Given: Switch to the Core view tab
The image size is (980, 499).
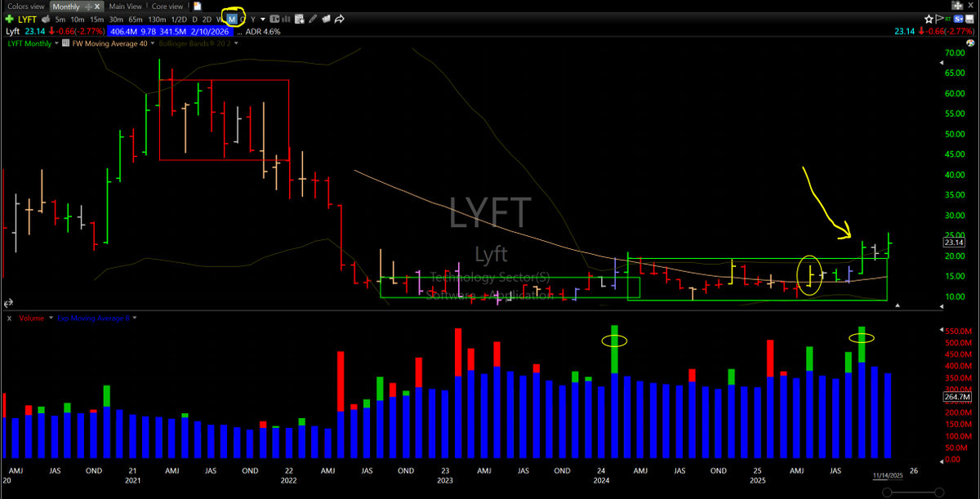Looking at the screenshot, I should (167, 7).
